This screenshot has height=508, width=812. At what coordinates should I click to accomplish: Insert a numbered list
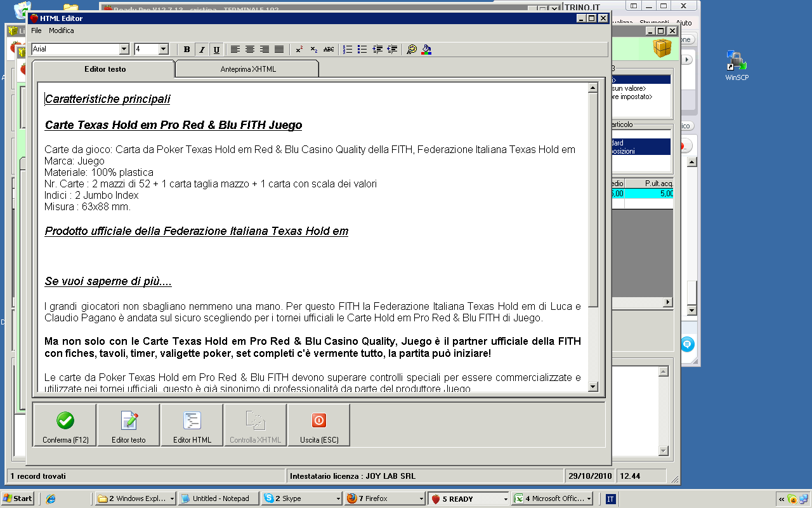(x=348, y=50)
